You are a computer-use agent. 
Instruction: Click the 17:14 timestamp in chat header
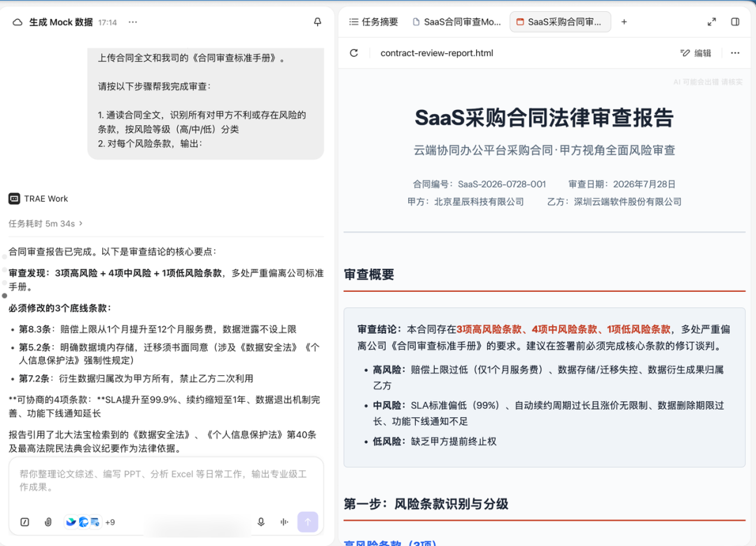point(108,22)
